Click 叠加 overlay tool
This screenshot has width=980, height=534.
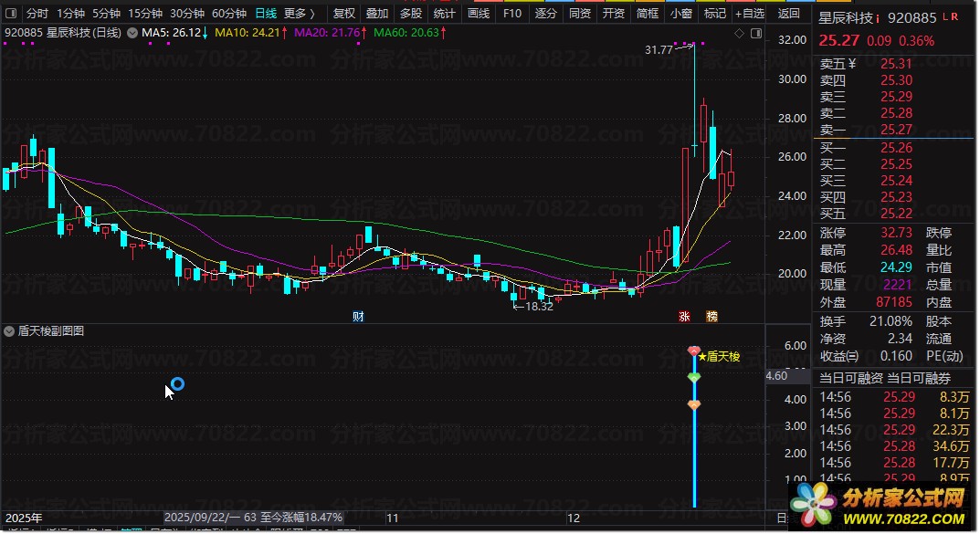point(377,13)
